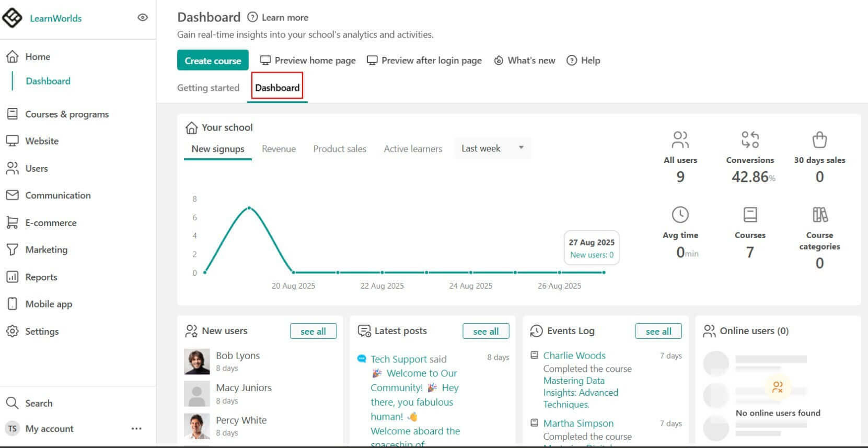This screenshot has height=448, width=868.
Task: Click the chart peak data point
Action: coord(249,208)
